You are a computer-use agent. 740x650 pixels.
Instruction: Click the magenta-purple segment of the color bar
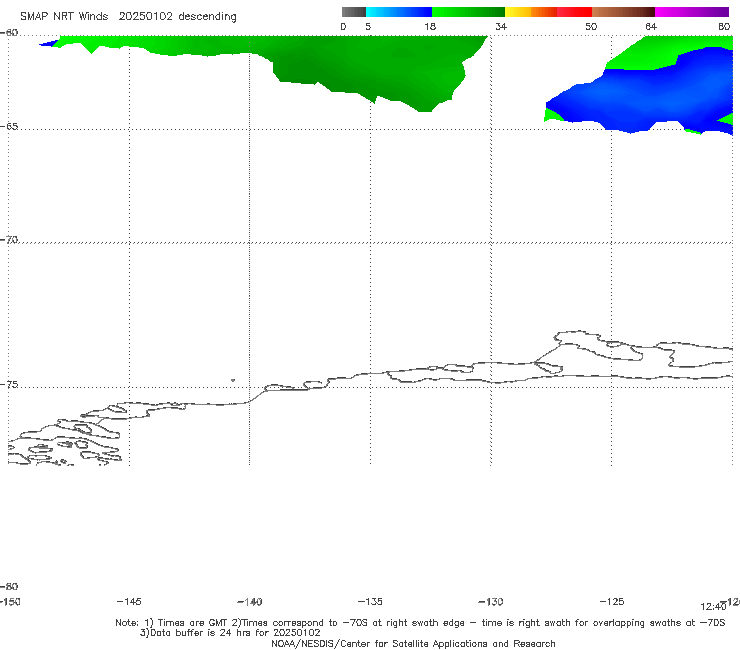pyautogui.click(x=692, y=12)
